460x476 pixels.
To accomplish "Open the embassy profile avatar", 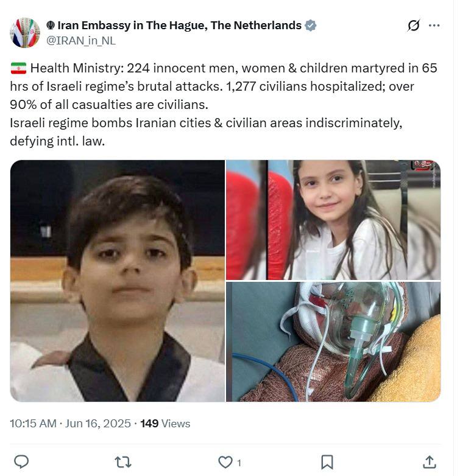I will pyautogui.click(x=25, y=33).
